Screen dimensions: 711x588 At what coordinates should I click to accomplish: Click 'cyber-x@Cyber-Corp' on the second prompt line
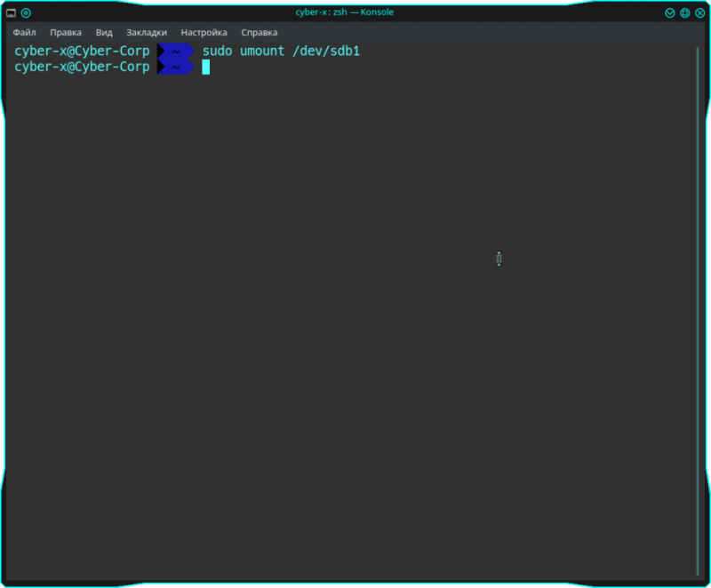(82, 67)
